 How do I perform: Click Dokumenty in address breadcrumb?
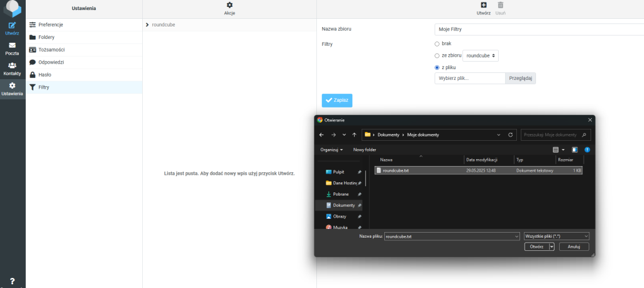[x=388, y=135]
